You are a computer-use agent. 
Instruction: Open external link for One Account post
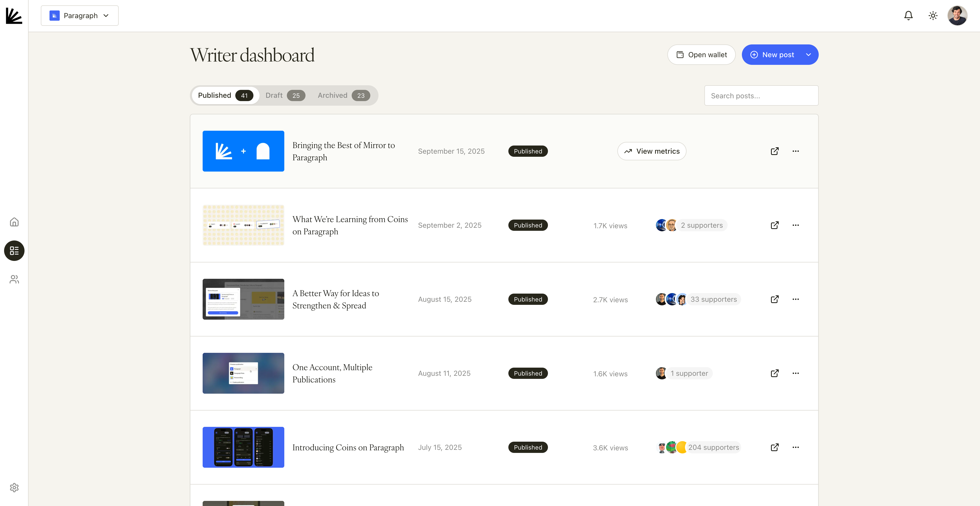pyautogui.click(x=774, y=373)
